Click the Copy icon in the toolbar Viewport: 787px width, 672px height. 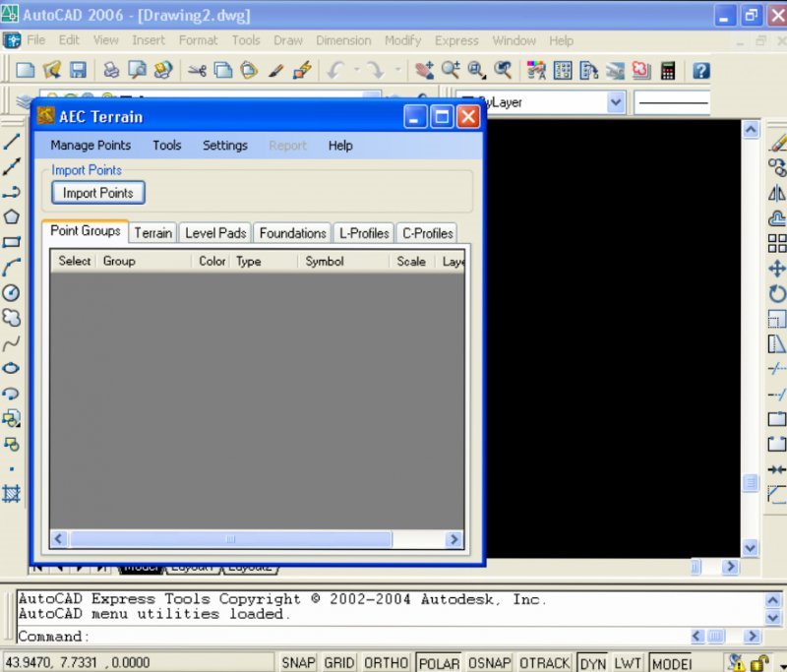223,70
